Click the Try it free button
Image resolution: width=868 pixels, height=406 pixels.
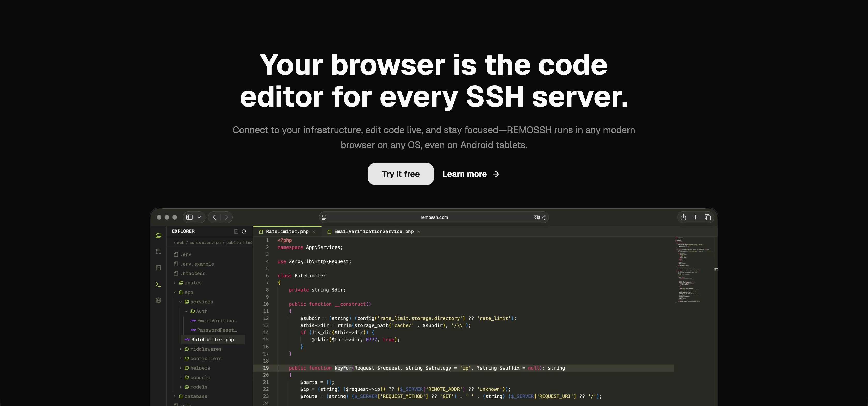401,174
